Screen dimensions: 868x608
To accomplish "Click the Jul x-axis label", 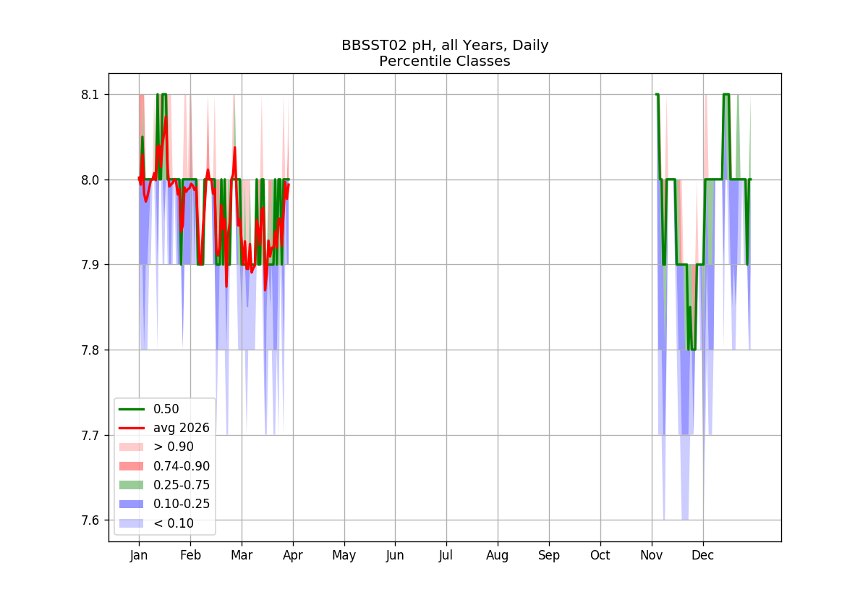I will (x=446, y=556).
